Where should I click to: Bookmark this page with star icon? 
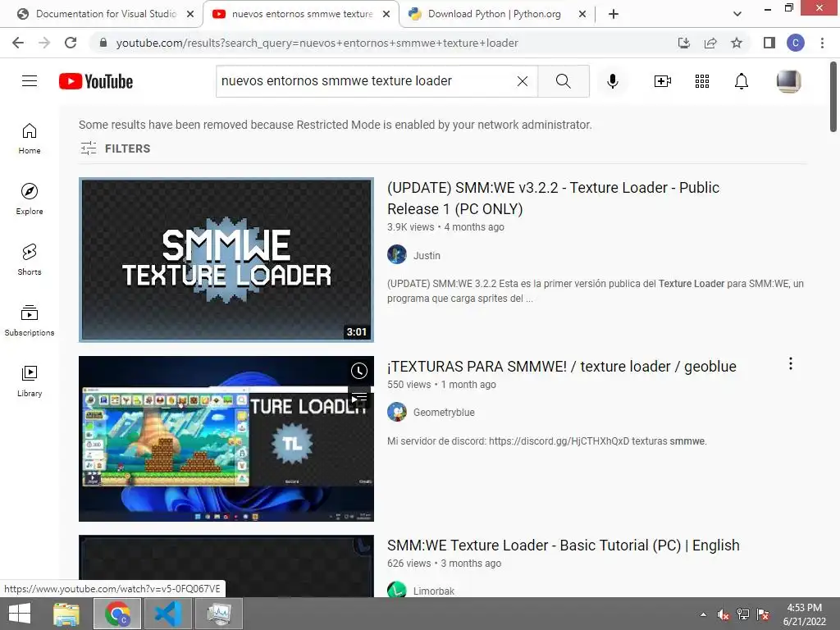tap(737, 43)
